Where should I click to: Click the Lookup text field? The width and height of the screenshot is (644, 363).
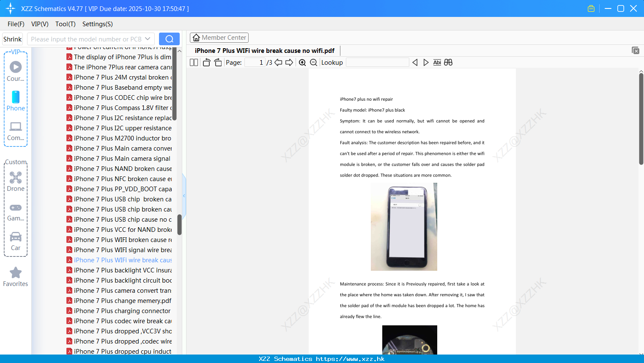[377, 63]
